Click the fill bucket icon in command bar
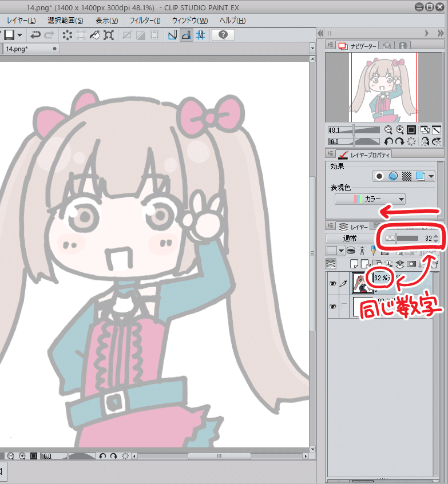448x484 pixels. 95,35
